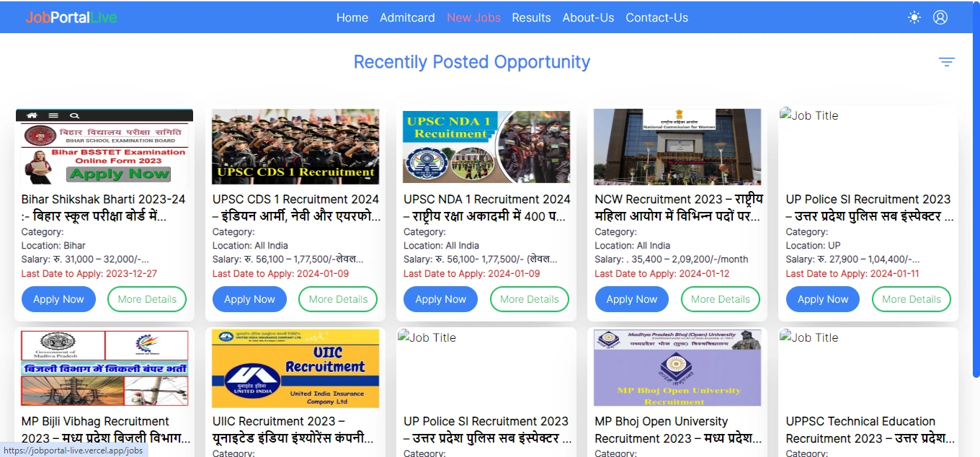Click the Bihar BSSTET Examination thumbnail
The image size is (980, 457).
coord(104,150)
